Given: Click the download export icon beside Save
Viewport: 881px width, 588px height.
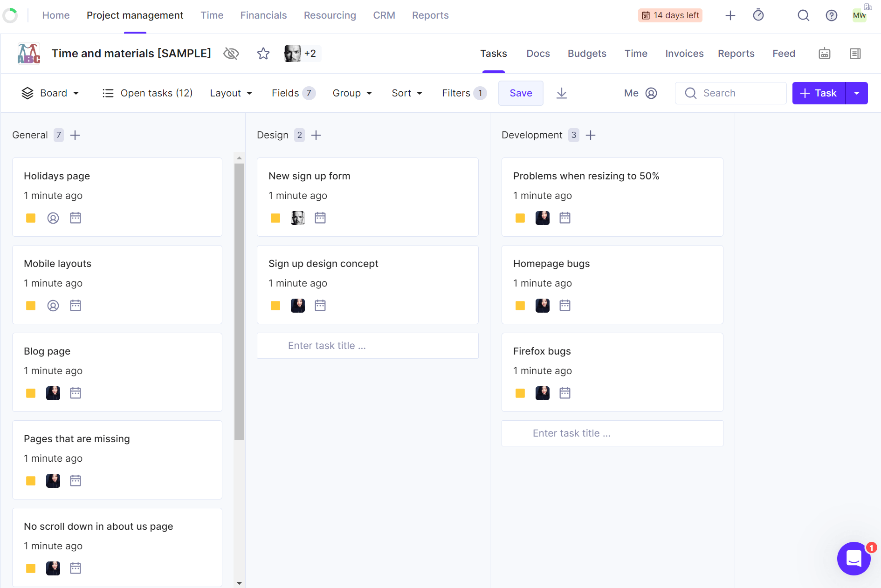Looking at the screenshot, I should tap(562, 93).
